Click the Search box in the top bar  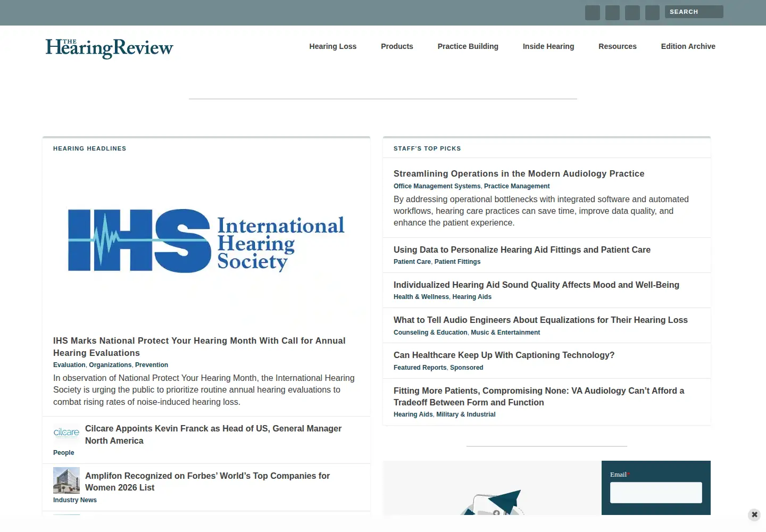(x=694, y=12)
